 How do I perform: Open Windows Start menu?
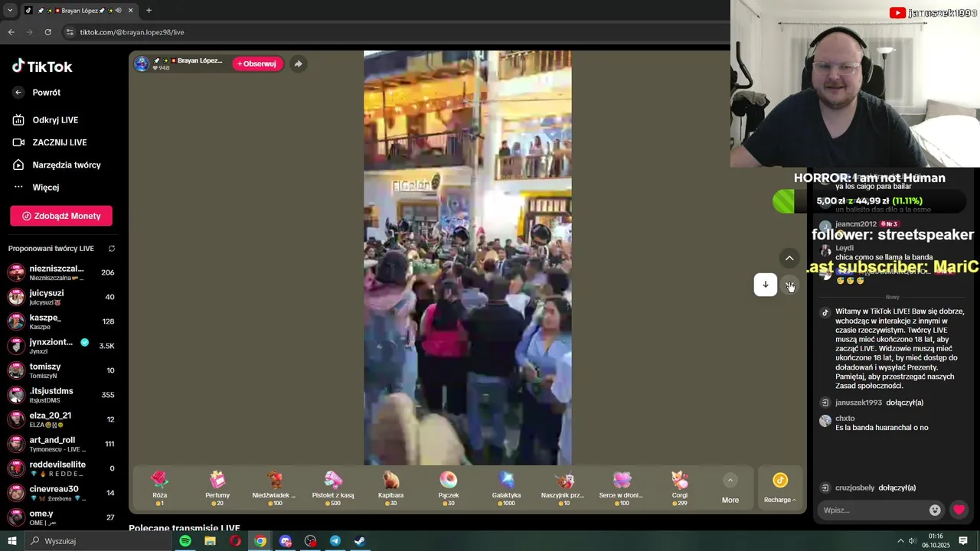(11, 541)
